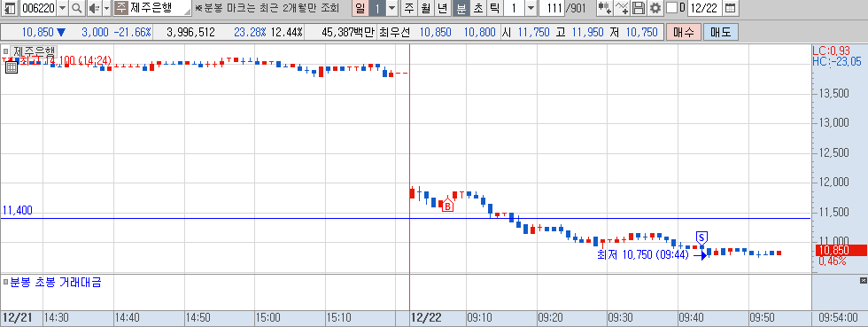
Task: Click the 매도 sell button
Action: tap(721, 32)
